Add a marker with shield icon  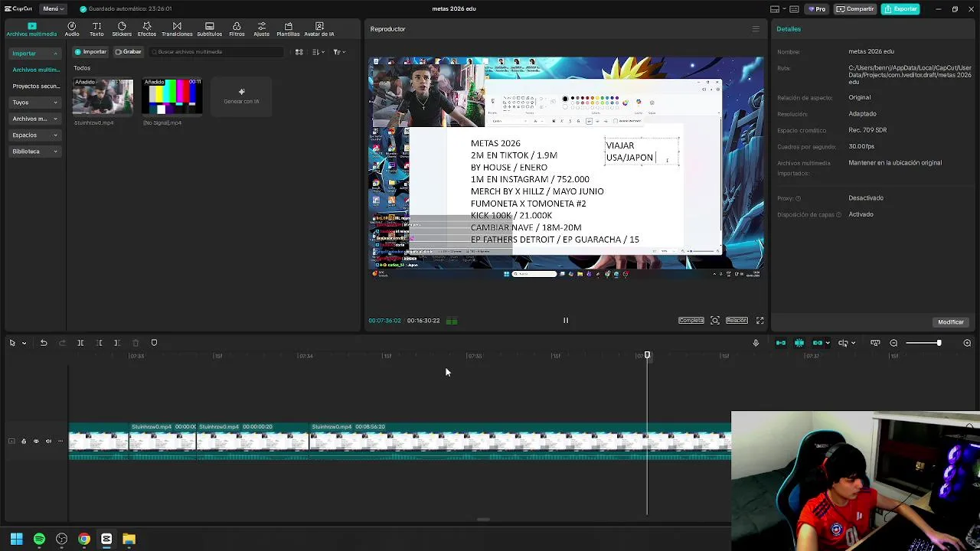pyautogui.click(x=154, y=343)
